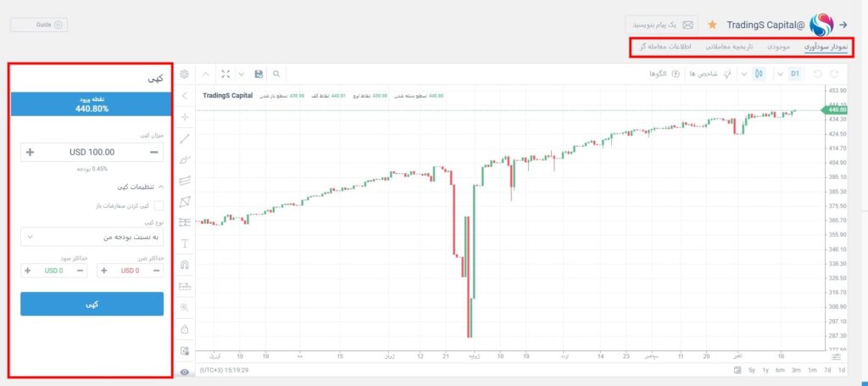Open chart settings gear icon
Screen dimensions: 868x386
click(x=186, y=75)
